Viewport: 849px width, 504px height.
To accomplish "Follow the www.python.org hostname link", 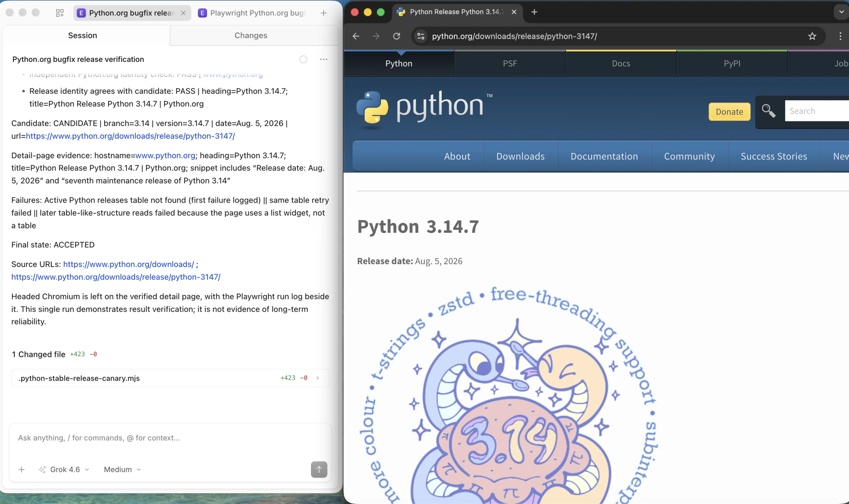I will point(165,155).
